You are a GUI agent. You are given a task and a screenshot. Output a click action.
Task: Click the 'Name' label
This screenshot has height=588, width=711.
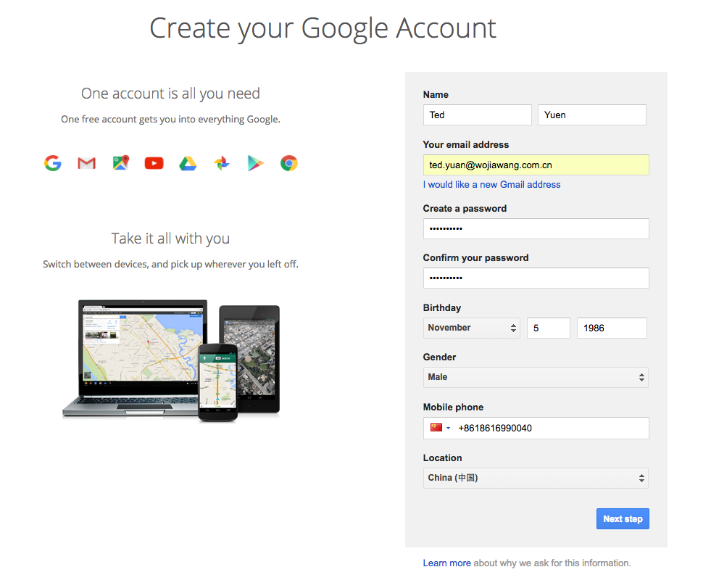click(x=436, y=94)
